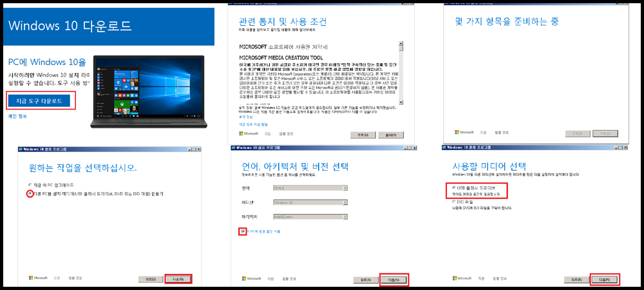Open the 법률 정보 link in the preparing window
Viewport: 644px width, 290px height.
502,132
